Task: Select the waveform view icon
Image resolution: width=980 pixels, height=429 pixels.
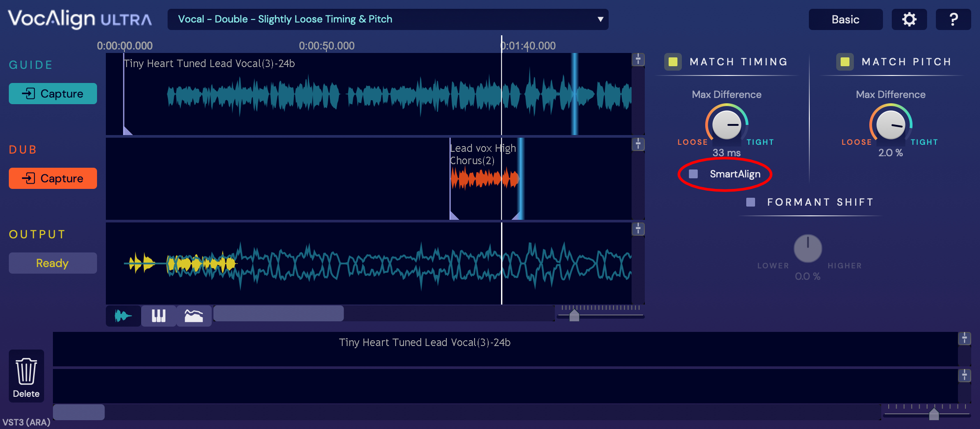Action: point(123,316)
